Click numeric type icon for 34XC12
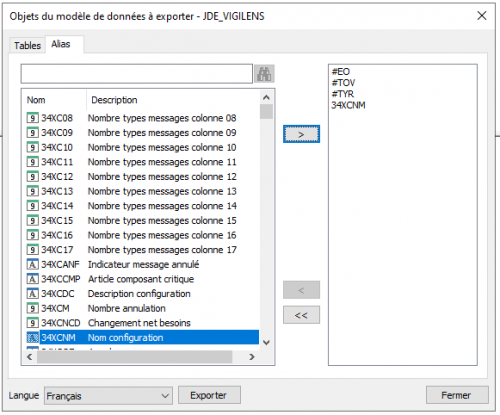Viewport: 500px width, 415px height. point(32,177)
